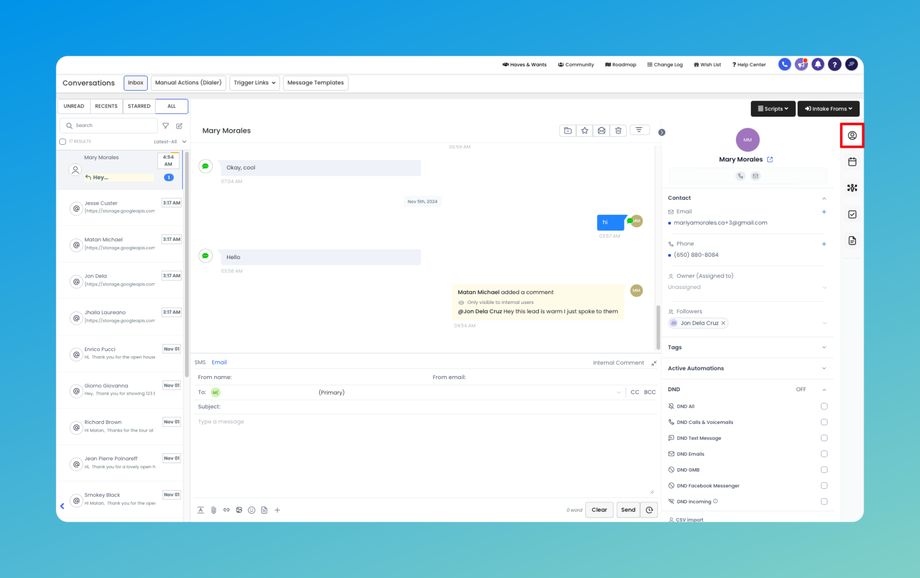Click the Send button
920x578 pixels.
tap(628, 510)
